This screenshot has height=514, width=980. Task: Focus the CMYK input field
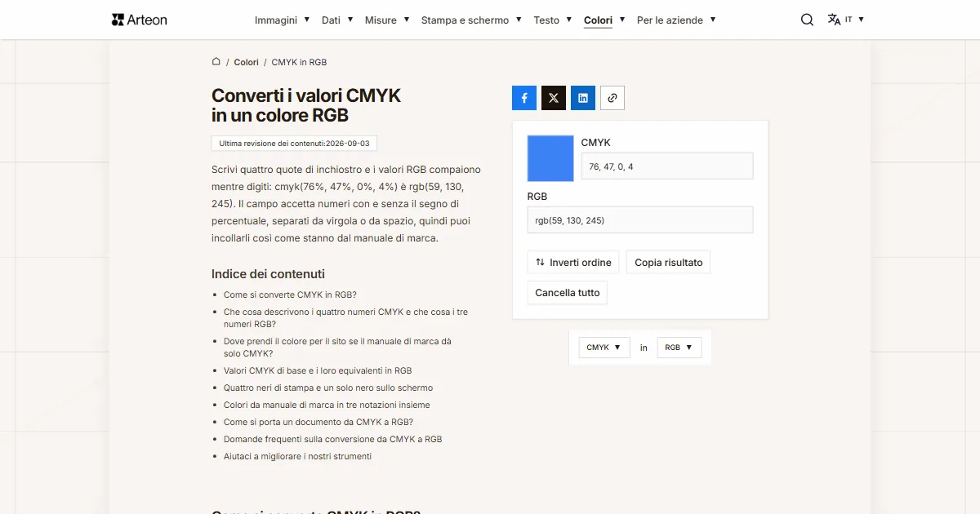click(667, 166)
